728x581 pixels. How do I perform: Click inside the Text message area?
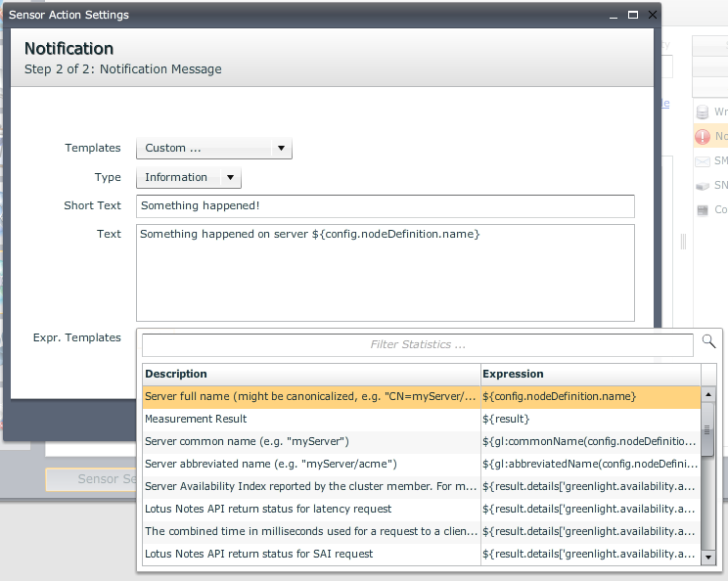pyautogui.click(x=385, y=273)
